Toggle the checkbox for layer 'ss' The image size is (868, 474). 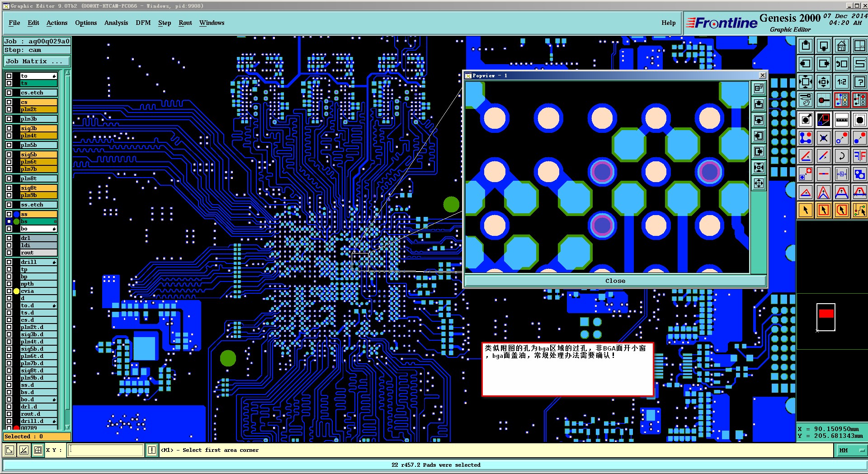point(9,214)
